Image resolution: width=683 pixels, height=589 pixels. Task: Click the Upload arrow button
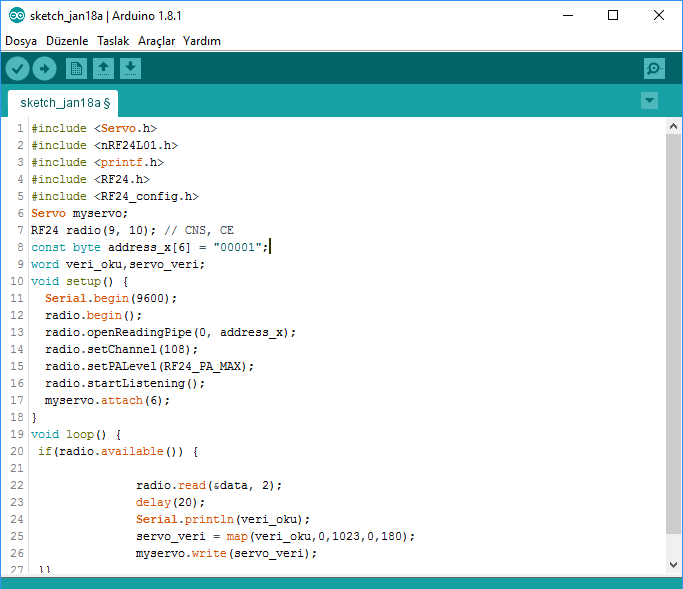click(44, 68)
